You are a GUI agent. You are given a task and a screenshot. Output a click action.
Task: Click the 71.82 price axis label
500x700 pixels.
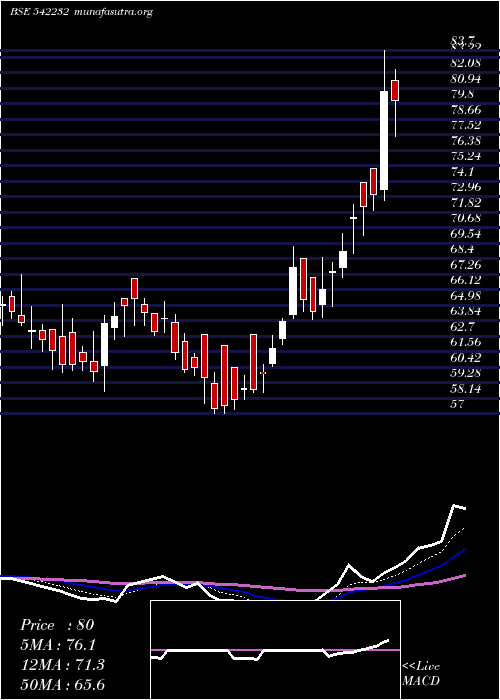(466, 203)
